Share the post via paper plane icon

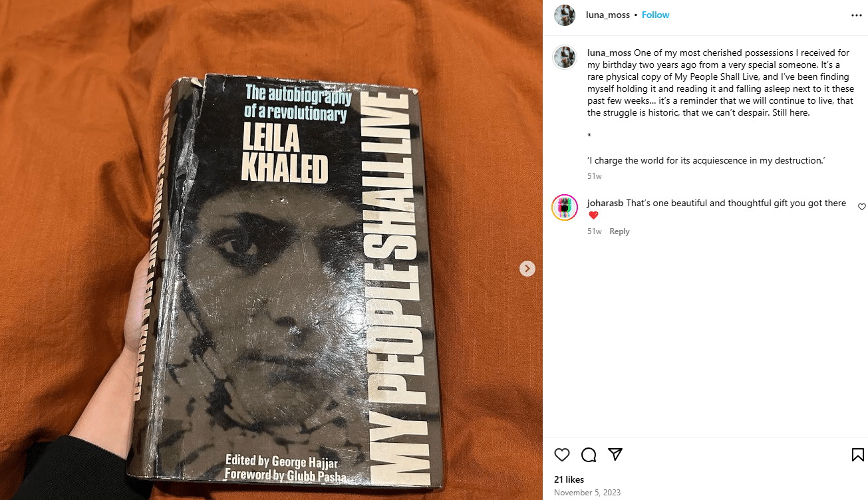(x=615, y=455)
